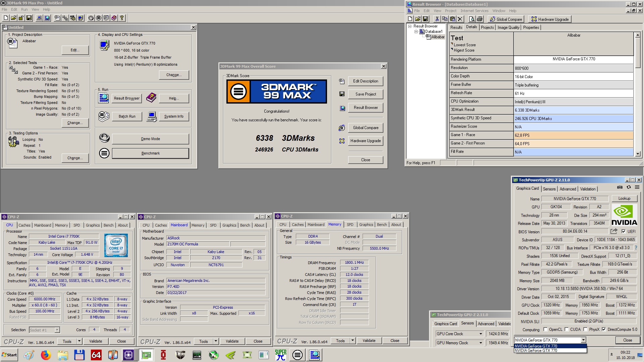Toggle PhysX checkbox in GPU-Z

coord(585,329)
